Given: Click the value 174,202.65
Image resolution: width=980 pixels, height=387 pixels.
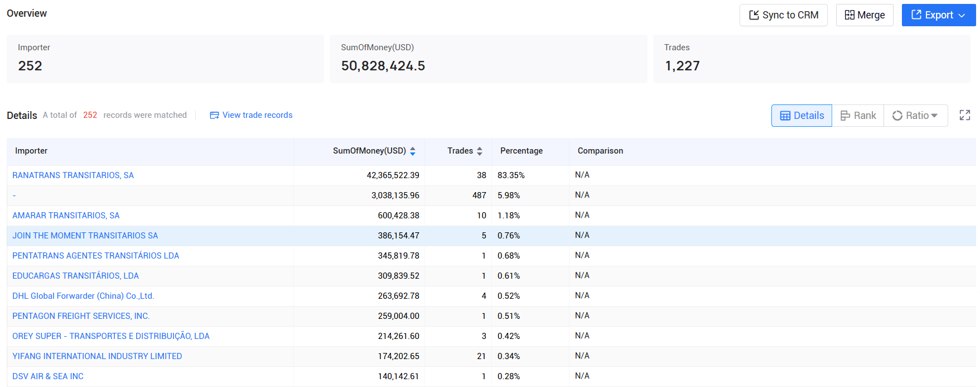Looking at the screenshot, I should point(398,356).
